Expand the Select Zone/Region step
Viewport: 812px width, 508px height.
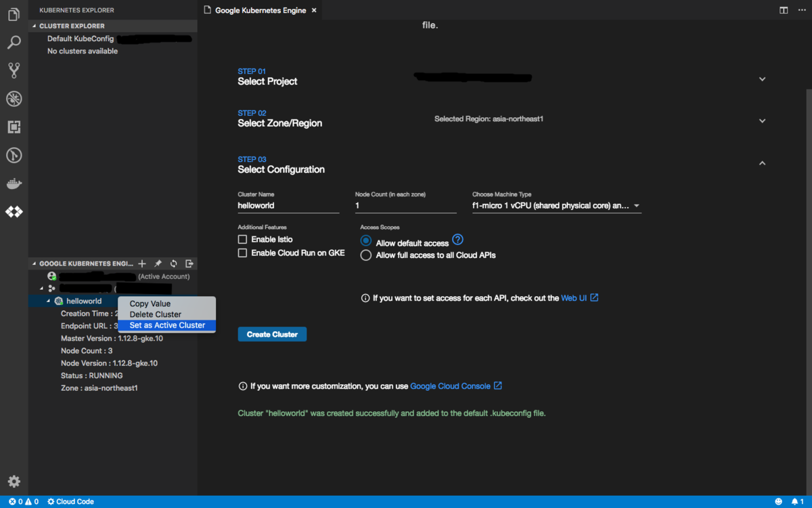pos(762,120)
